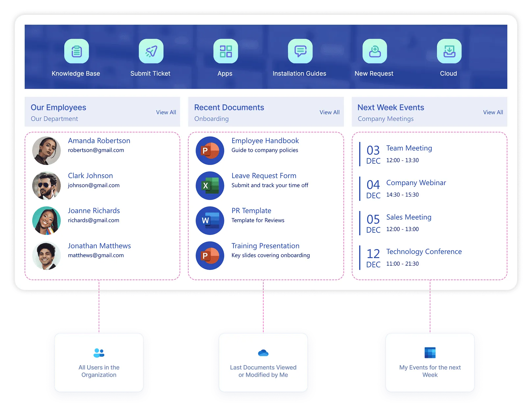Click the All Users people icon

click(99, 353)
